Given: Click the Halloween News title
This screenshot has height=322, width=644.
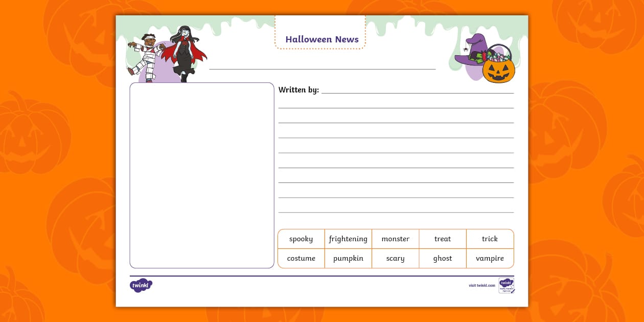Looking at the screenshot, I should pyautogui.click(x=321, y=39).
